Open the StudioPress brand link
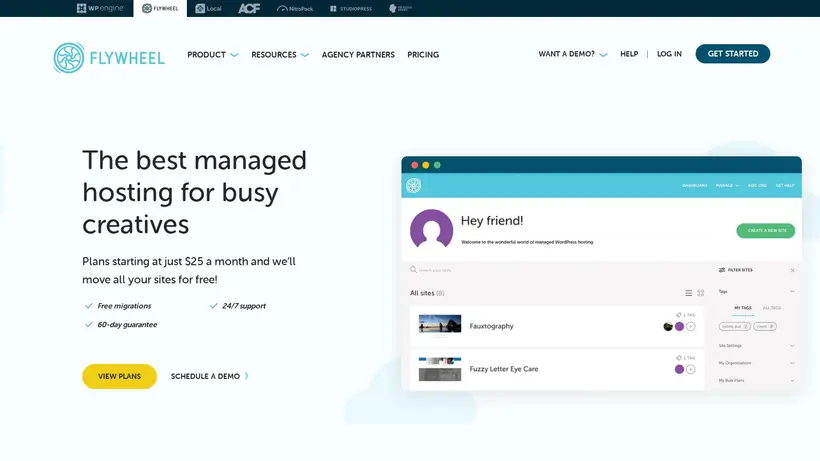 (351, 8)
